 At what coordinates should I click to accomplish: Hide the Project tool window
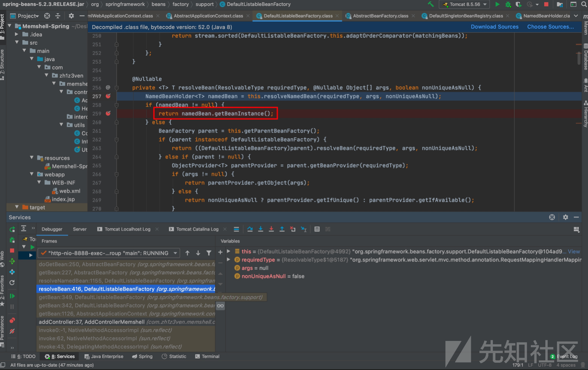(82, 16)
